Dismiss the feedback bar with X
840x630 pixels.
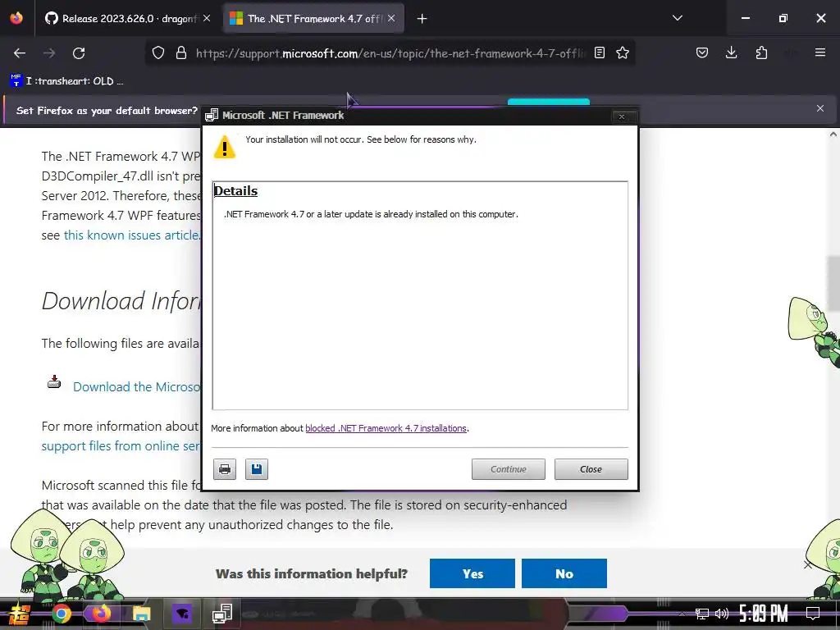808,564
